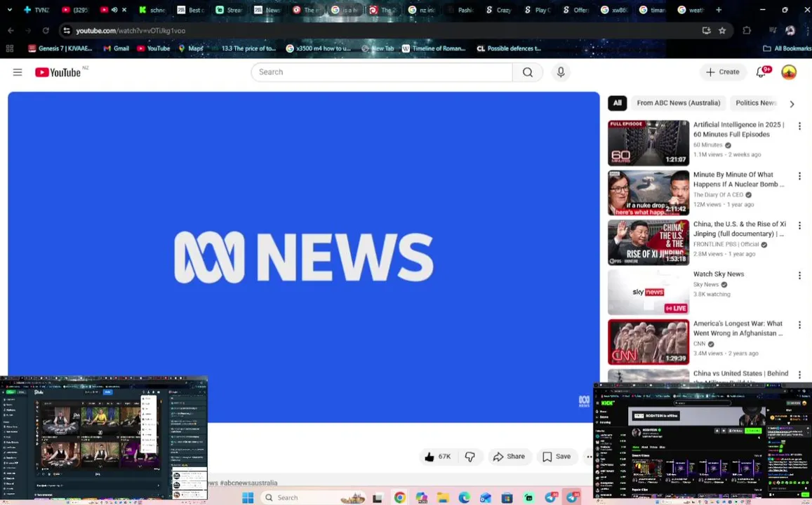The height and width of the screenshot is (505, 812).
Task: Open the YouTube account avatar menu
Action: click(x=789, y=72)
